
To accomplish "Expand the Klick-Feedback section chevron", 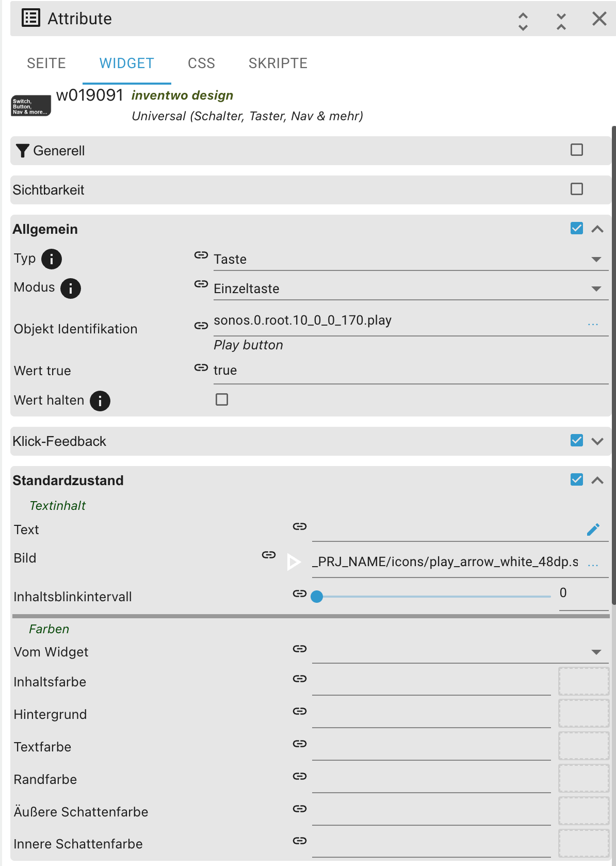I will click(x=597, y=441).
